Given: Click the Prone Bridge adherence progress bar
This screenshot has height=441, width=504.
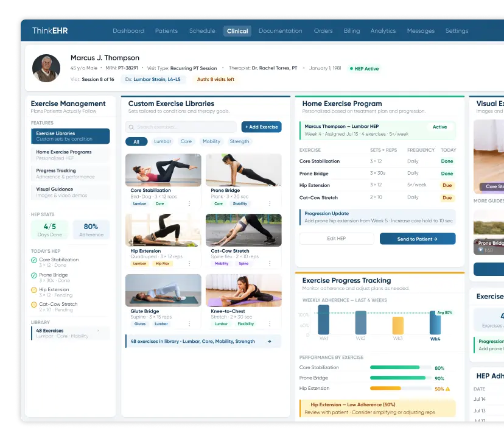Looking at the screenshot, I should [401, 378].
